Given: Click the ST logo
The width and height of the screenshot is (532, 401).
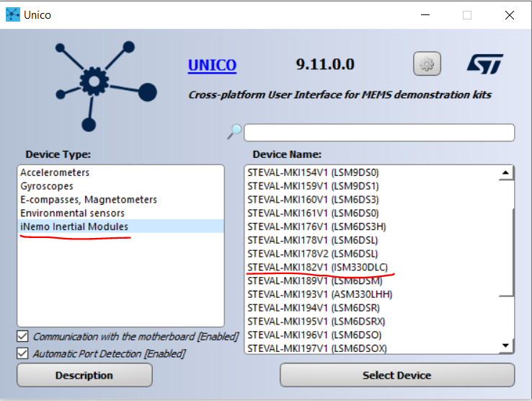Looking at the screenshot, I should 485,64.
